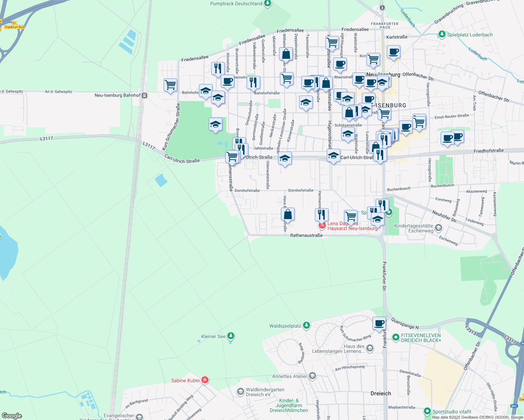Click the FITSEVENELEVEN DREIEICH BLACK+ marker
This screenshot has height=420, width=524.
pos(395,337)
